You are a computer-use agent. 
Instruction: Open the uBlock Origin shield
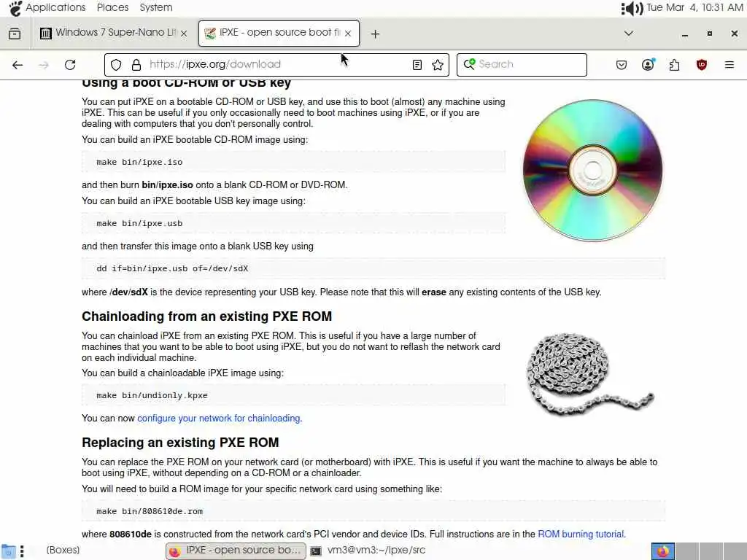tap(701, 65)
